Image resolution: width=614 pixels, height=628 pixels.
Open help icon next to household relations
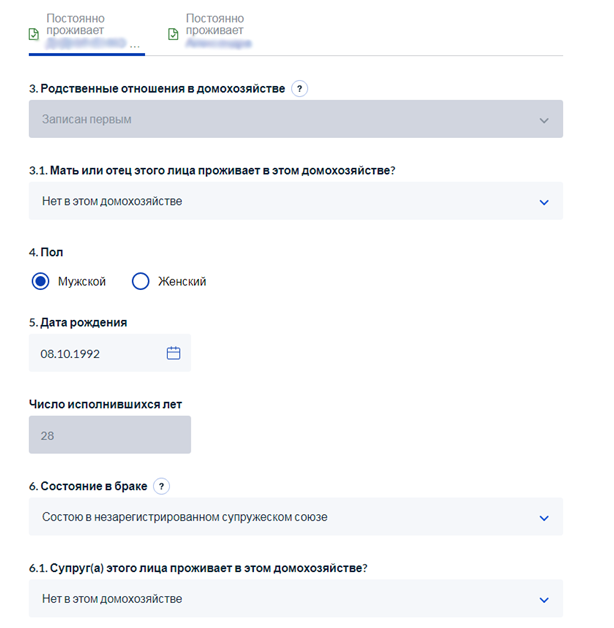pos(299,89)
